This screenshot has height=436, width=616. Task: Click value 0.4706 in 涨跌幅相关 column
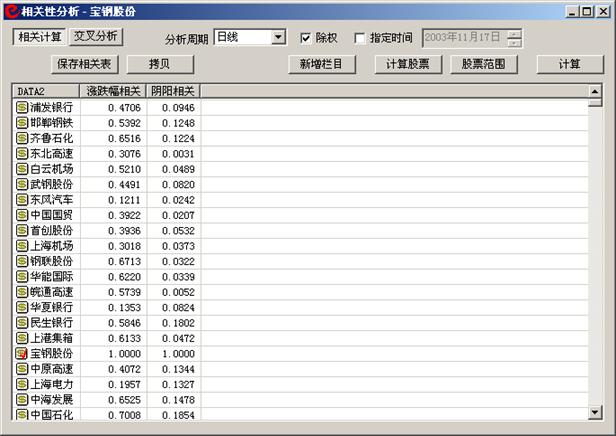tap(125, 108)
